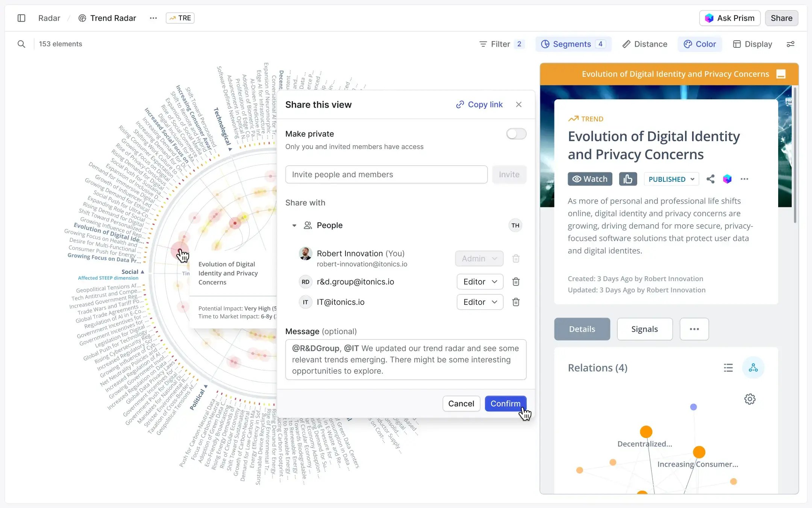
Task: Toggle the Watch button
Action: coord(590,179)
